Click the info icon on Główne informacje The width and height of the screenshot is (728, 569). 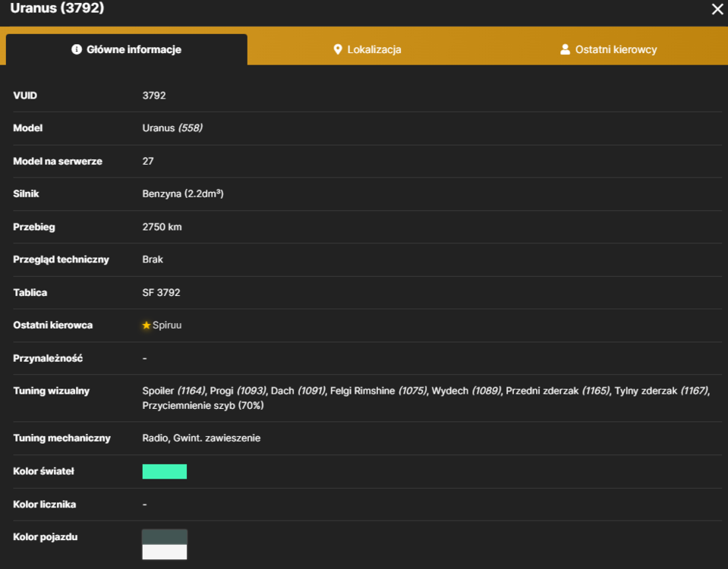(x=77, y=49)
